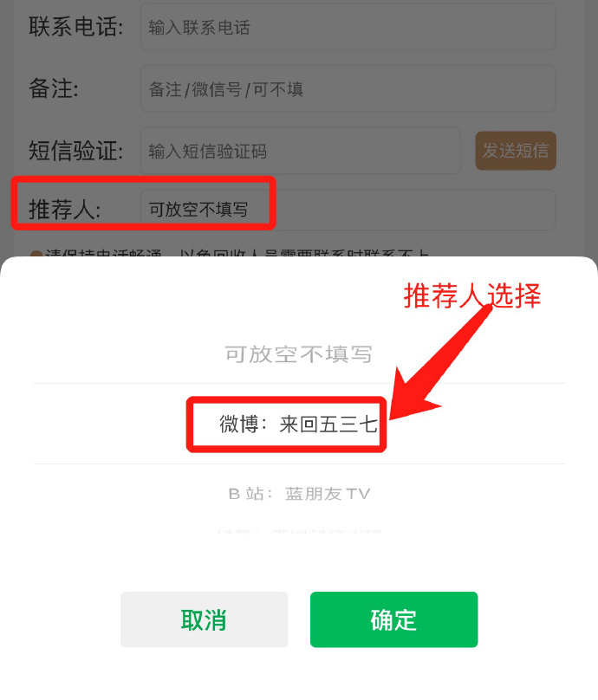Click the 备注 field label
Screen dimensions: 598x700
coord(54,88)
